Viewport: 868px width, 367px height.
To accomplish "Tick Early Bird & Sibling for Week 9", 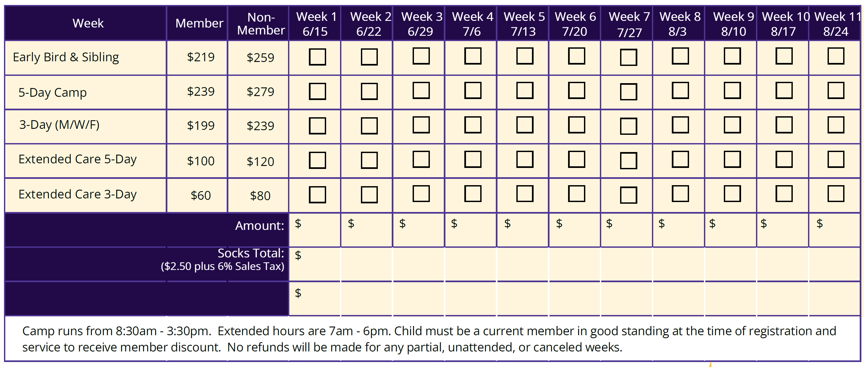I will click(732, 56).
